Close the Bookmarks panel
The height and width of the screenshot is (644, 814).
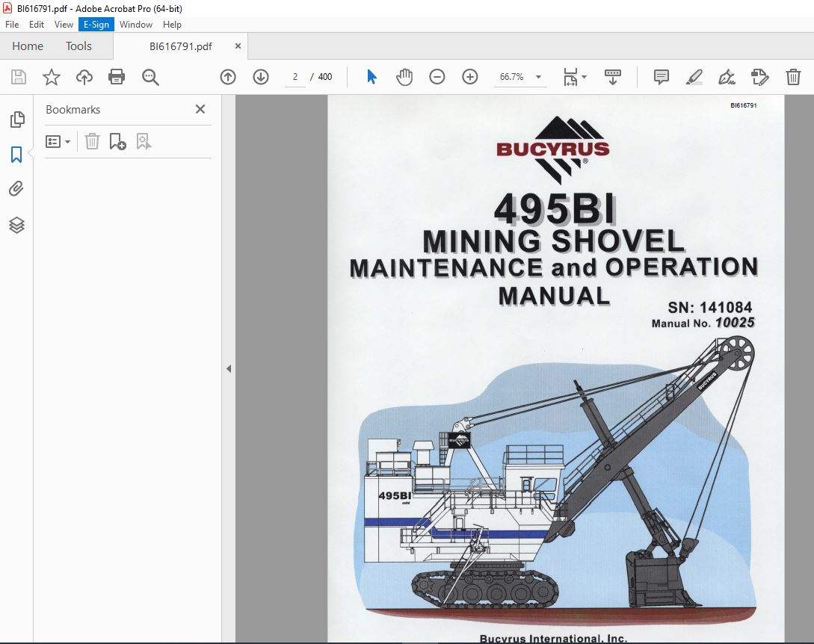200,109
